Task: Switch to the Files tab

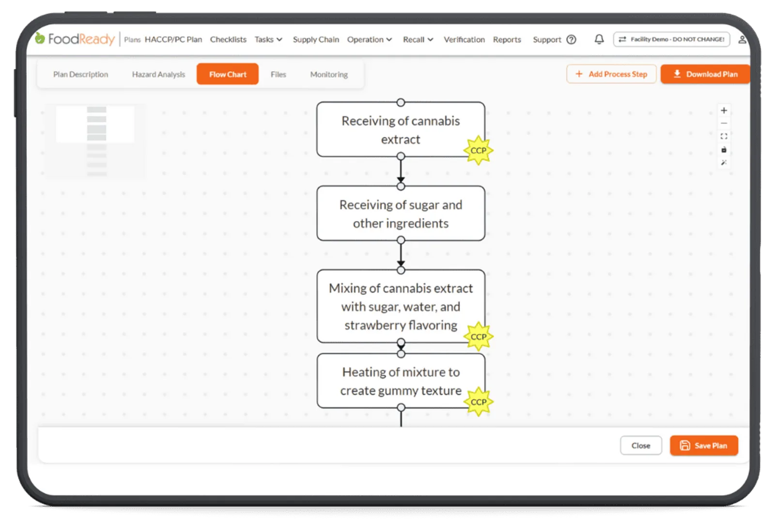Action: click(278, 74)
